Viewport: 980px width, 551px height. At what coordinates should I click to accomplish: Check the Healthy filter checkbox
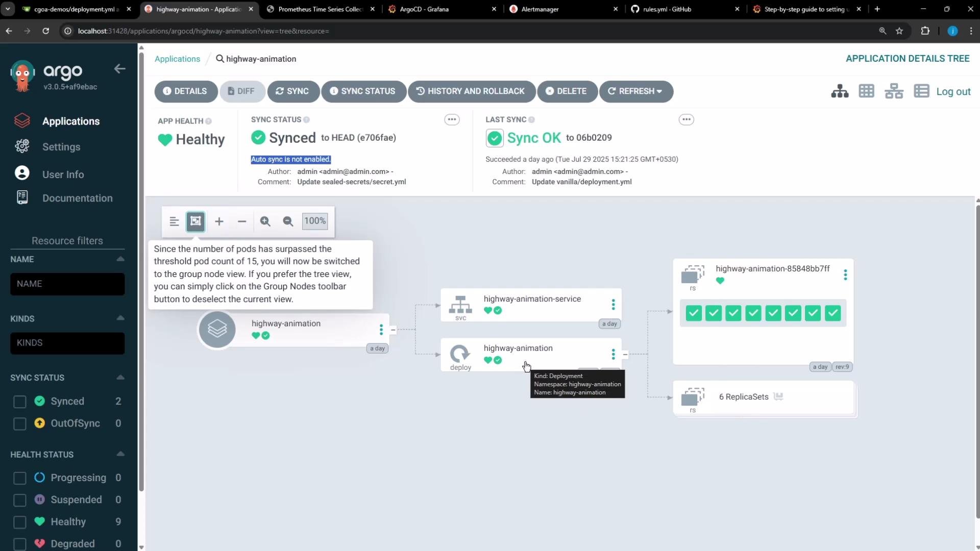[x=20, y=522]
